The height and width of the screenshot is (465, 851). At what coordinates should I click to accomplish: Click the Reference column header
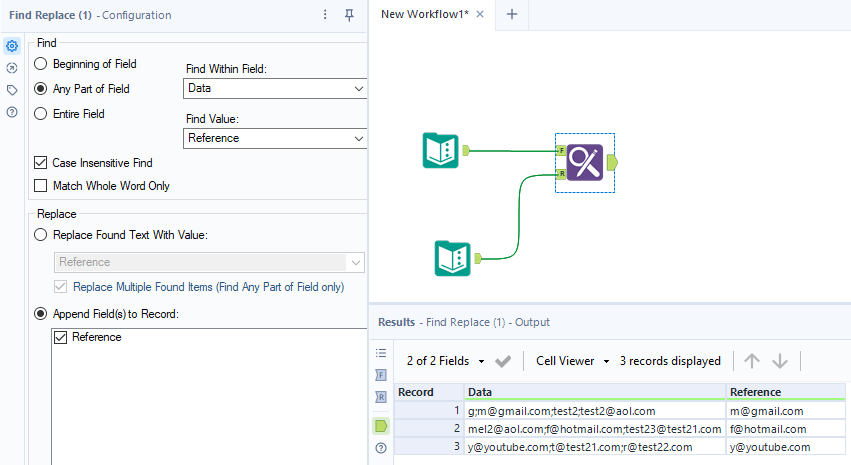tap(786, 392)
